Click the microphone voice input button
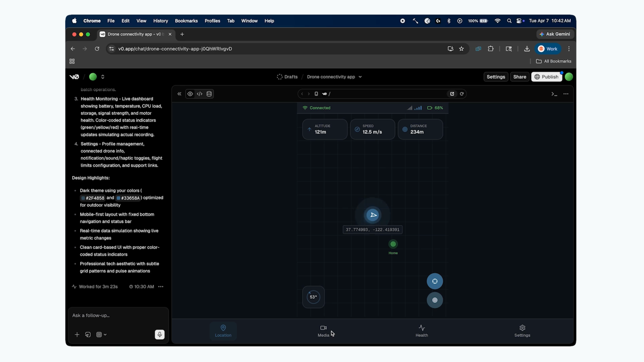Screen dimensions: 644x362 (159, 334)
